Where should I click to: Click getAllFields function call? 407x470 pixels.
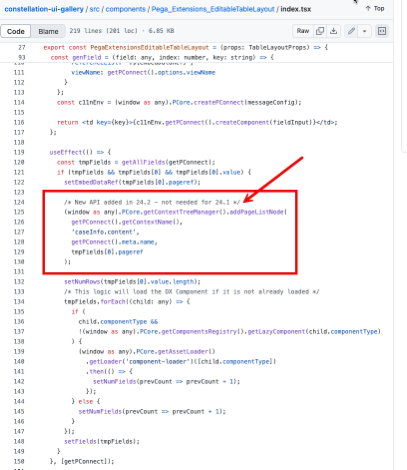(x=143, y=162)
